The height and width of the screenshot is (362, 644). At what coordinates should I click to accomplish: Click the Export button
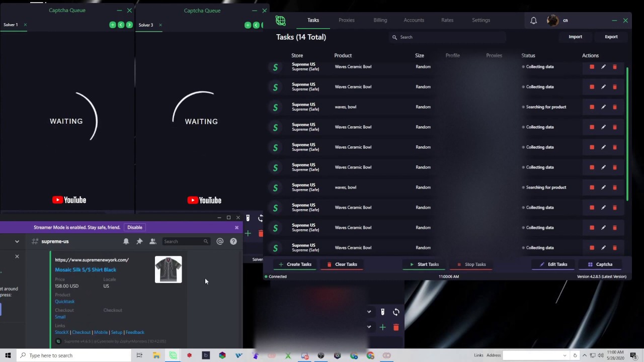pos(611,37)
